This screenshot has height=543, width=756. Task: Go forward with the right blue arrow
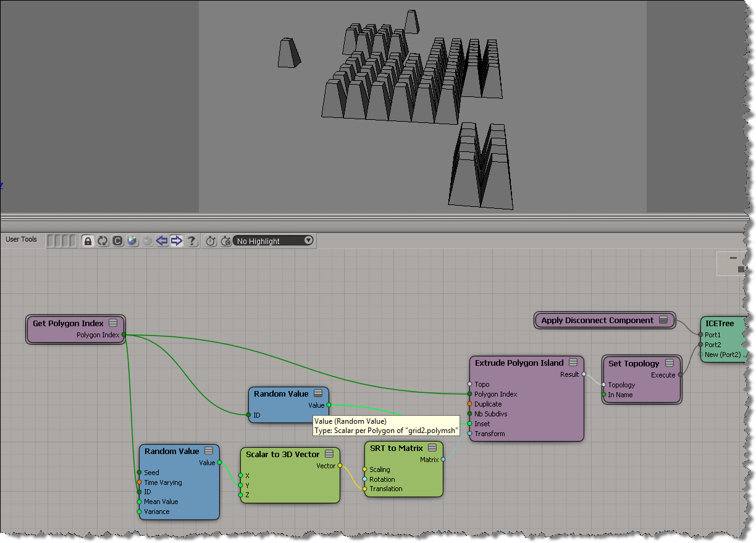point(177,241)
